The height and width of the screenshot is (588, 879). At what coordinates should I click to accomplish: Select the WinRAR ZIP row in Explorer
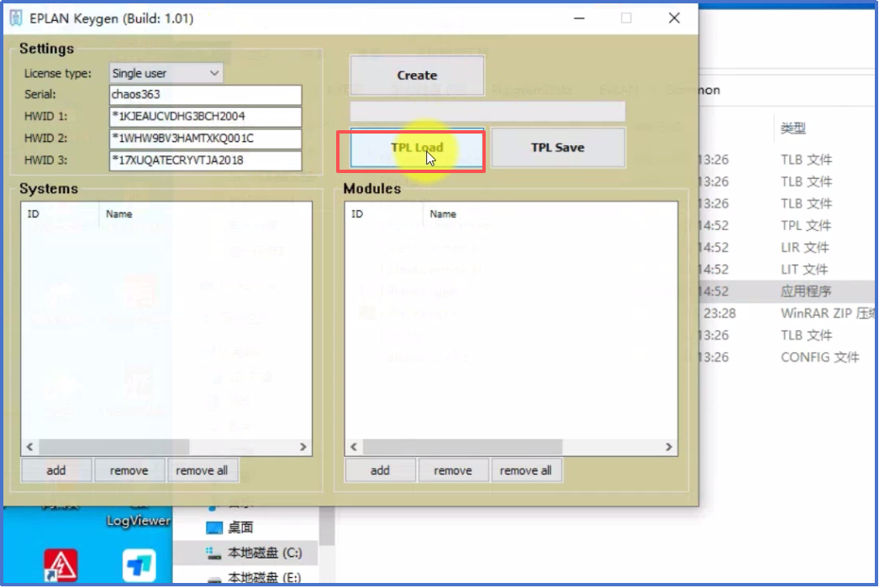787,313
